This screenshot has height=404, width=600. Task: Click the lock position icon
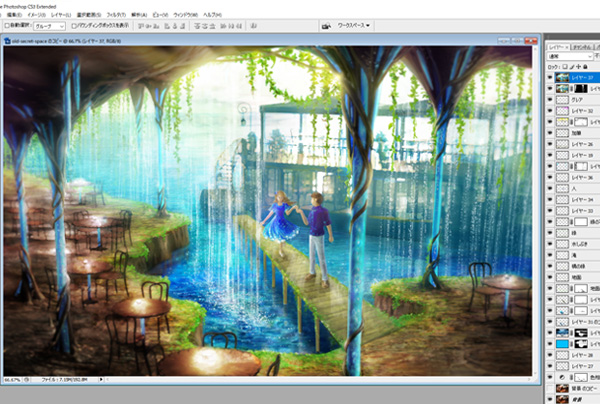pos(578,67)
